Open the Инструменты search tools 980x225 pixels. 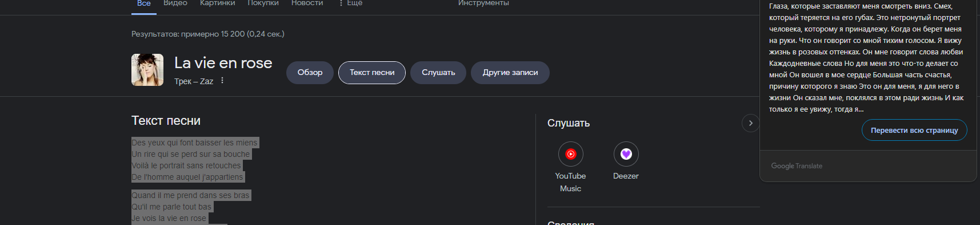click(483, 3)
